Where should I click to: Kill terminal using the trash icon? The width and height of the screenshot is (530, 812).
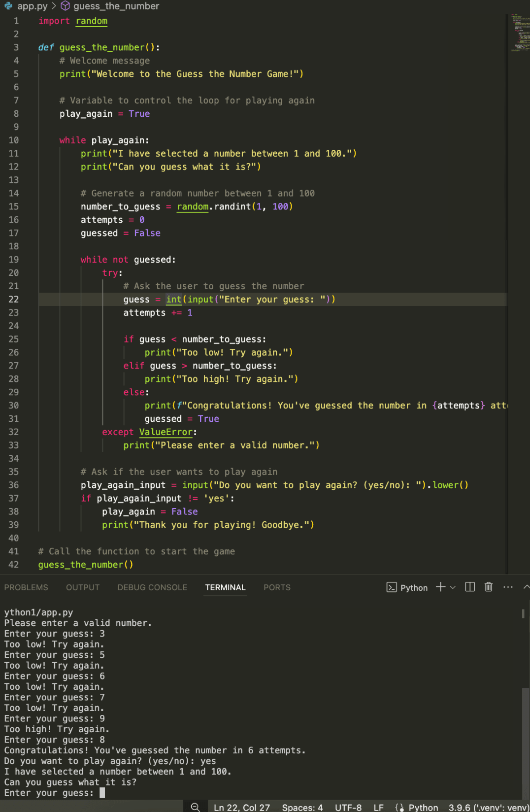click(489, 587)
